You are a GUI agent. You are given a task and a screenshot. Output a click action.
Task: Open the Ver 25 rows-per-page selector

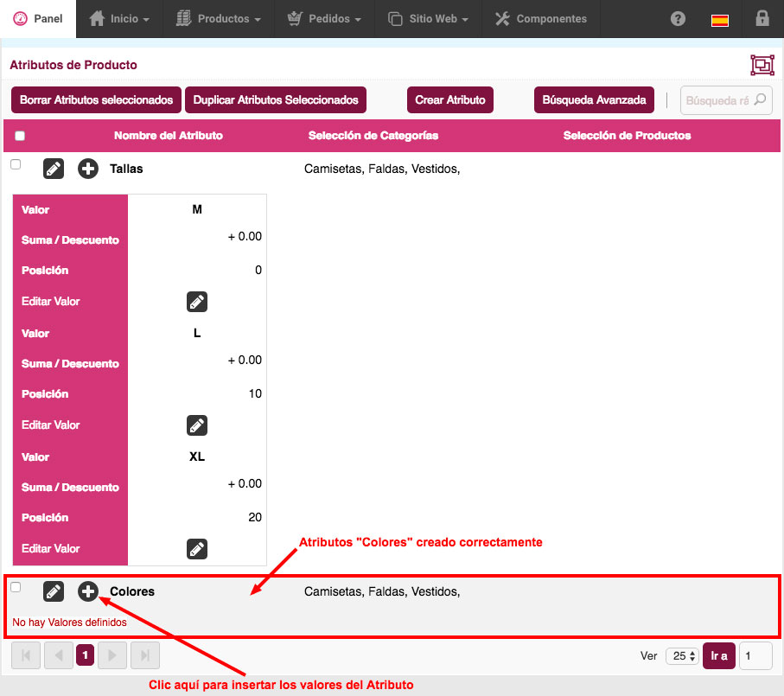point(683,655)
